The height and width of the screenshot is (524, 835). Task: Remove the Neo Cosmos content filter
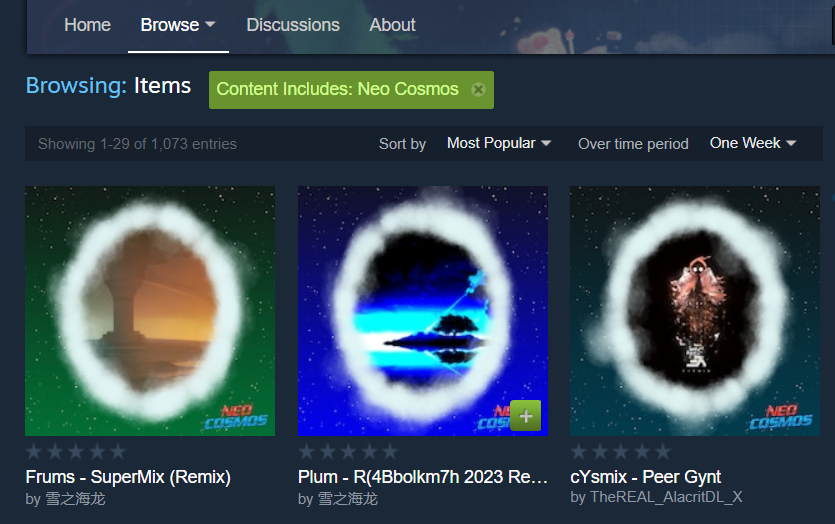[x=478, y=90]
